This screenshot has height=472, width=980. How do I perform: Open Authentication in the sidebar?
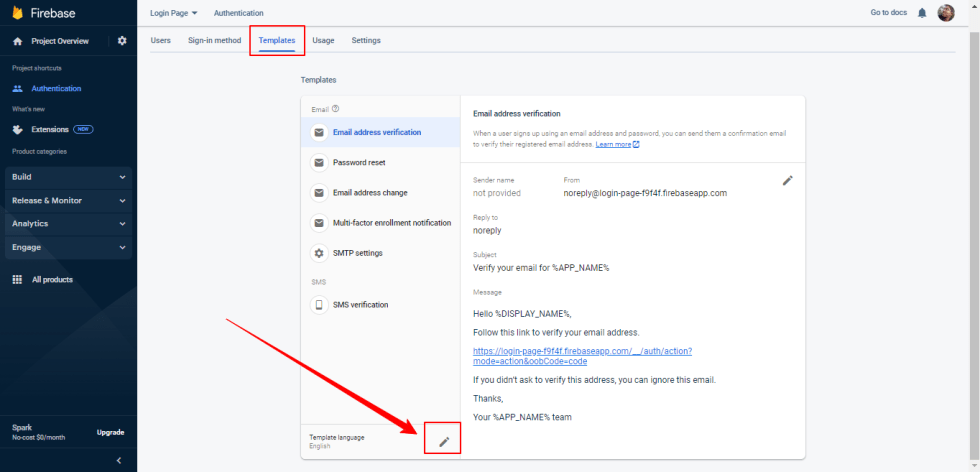pos(56,89)
